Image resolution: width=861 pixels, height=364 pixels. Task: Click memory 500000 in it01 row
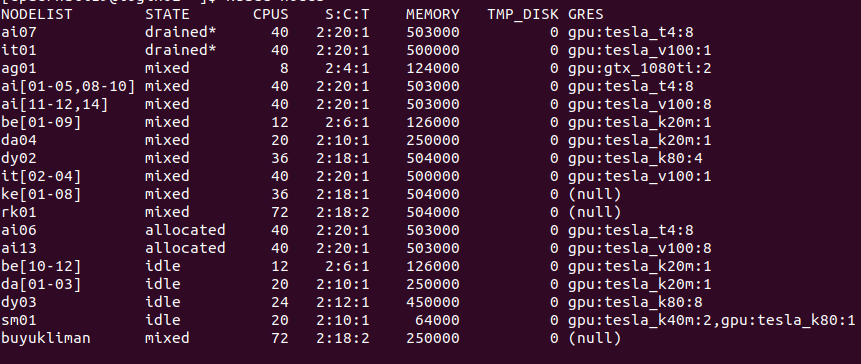click(x=433, y=51)
